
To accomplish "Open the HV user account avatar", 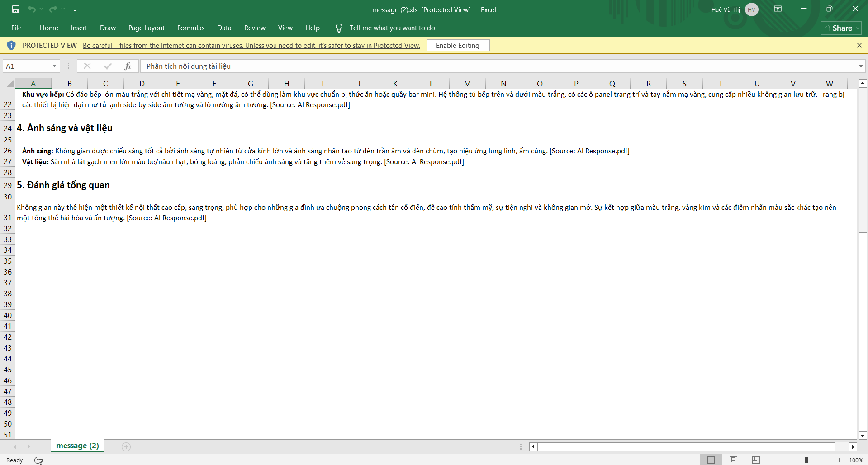I will pos(752,9).
